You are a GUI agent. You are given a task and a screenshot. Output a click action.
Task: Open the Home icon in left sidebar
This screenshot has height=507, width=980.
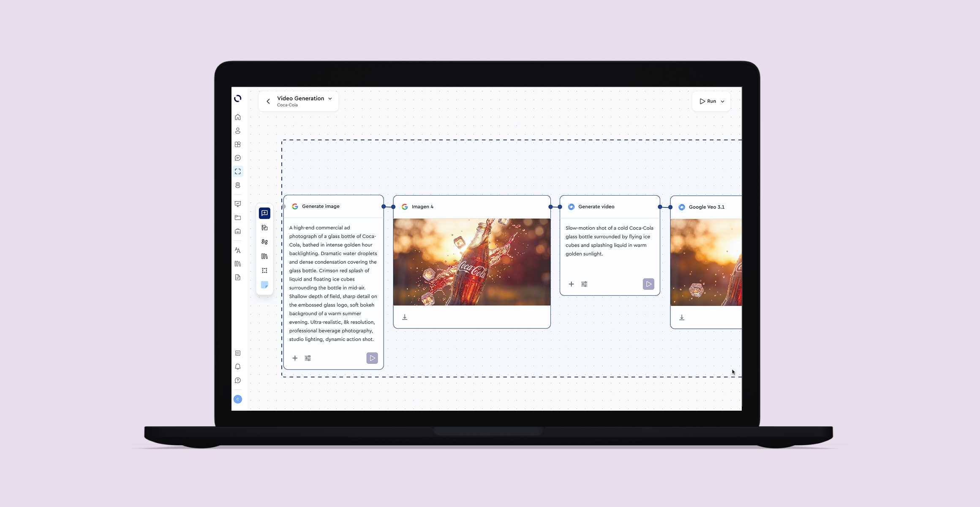[x=238, y=117]
